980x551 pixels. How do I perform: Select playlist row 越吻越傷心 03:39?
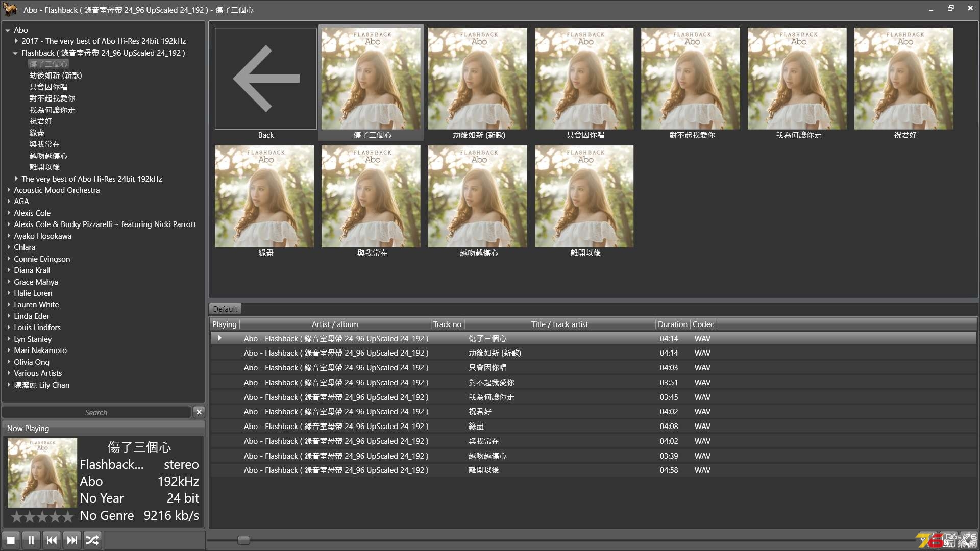(593, 456)
